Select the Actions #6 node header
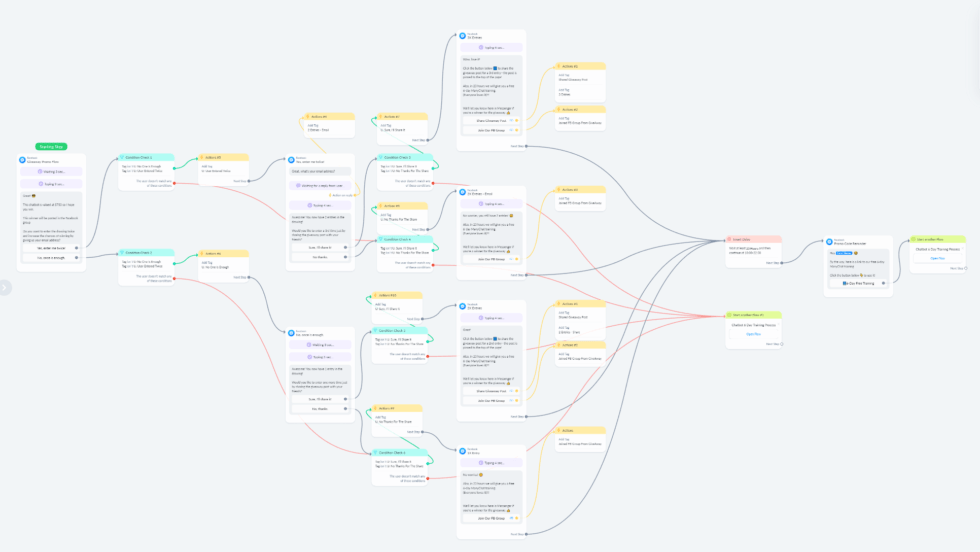 329,116
